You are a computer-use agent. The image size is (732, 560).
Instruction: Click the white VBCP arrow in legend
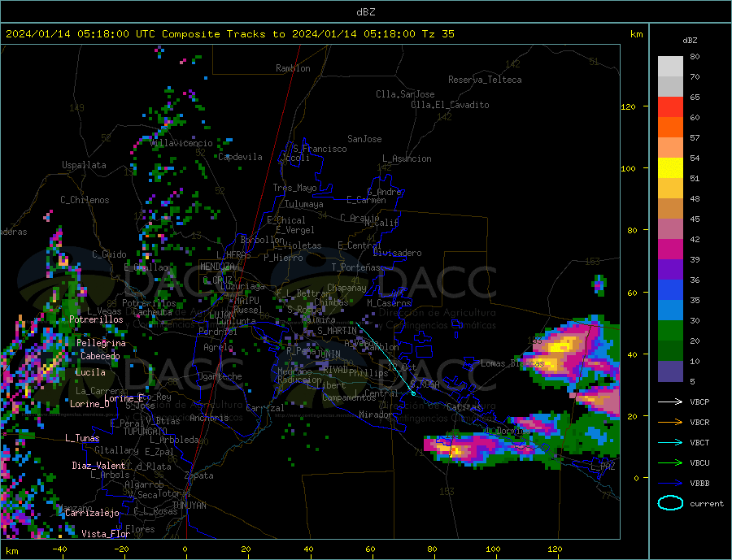(x=670, y=402)
